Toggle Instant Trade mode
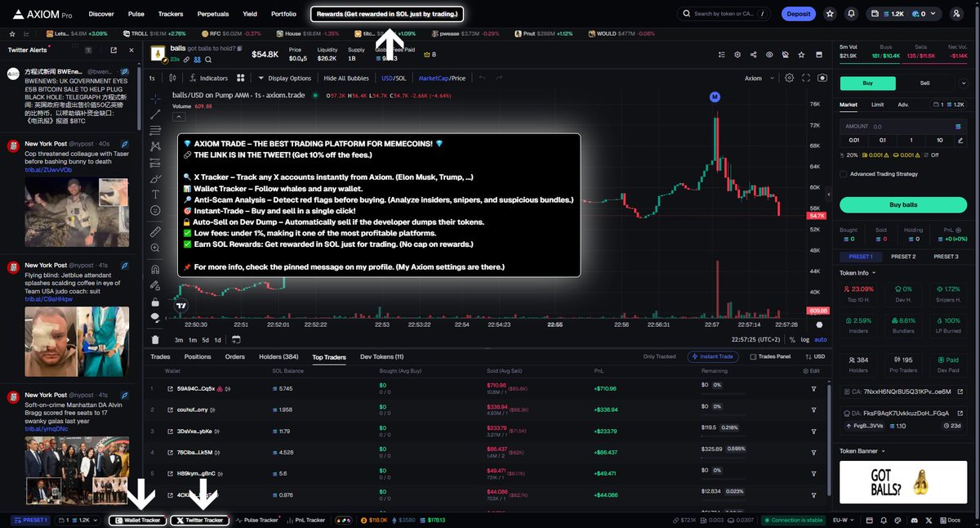 715,356
